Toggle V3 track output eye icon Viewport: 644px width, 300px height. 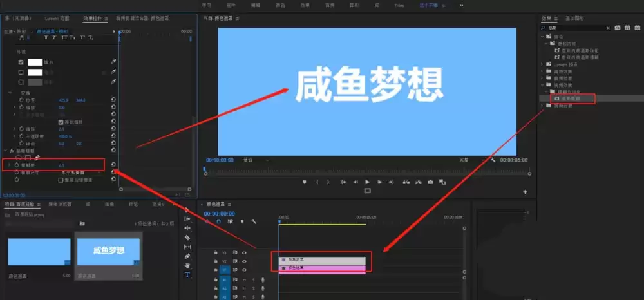click(x=244, y=253)
